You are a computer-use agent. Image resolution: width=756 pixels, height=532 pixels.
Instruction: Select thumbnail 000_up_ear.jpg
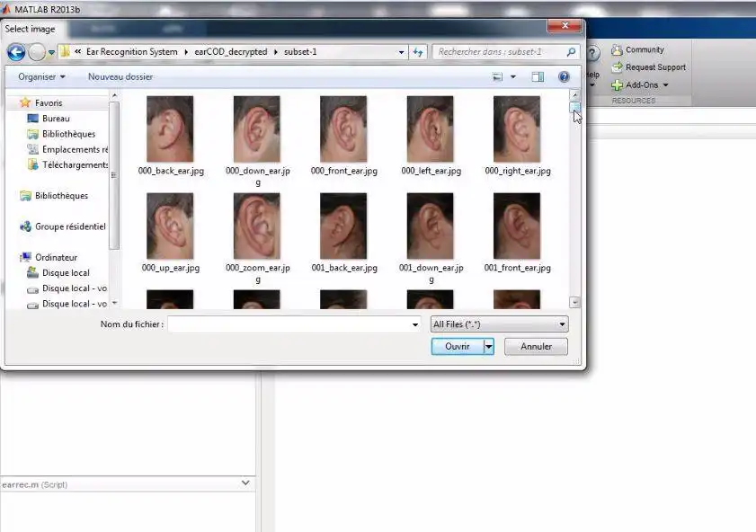pyautogui.click(x=170, y=226)
